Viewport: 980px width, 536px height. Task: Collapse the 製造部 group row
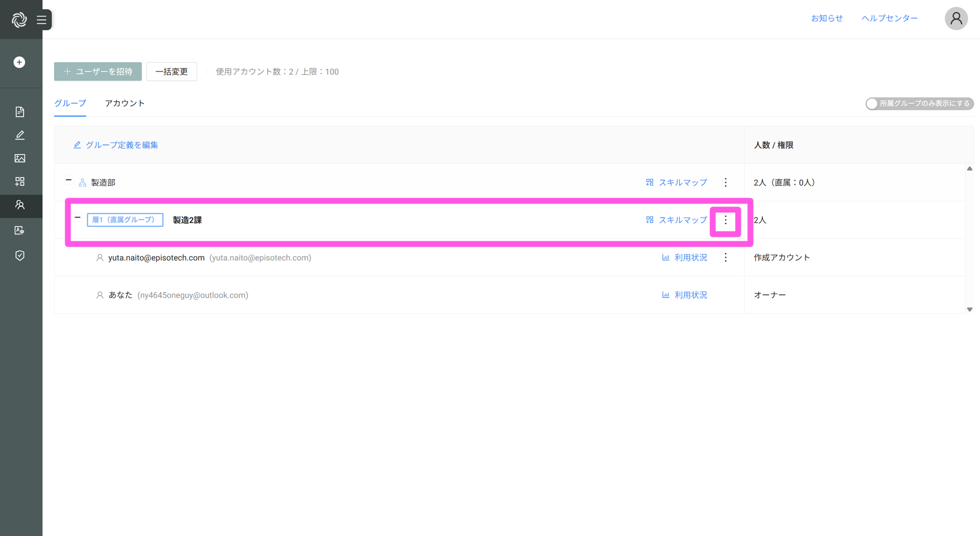click(x=69, y=180)
